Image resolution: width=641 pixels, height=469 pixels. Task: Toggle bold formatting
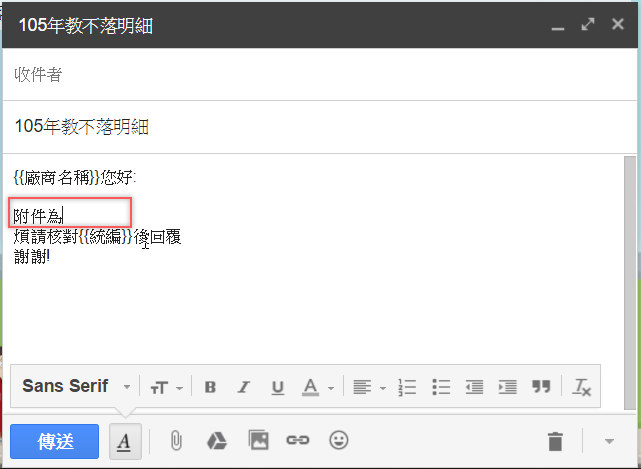[x=210, y=387]
